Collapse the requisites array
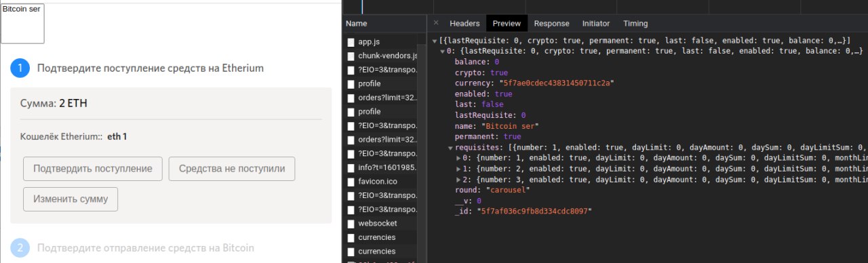The width and height of the screenshot is (868, 263). [450, 148]
